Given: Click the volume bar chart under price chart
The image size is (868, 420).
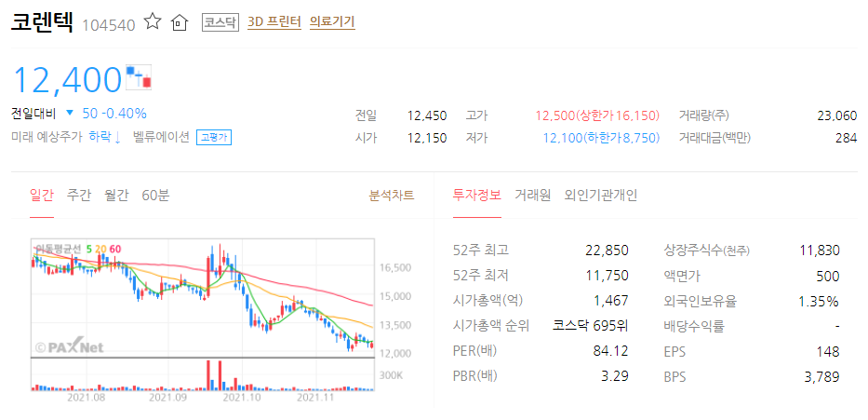Looking at the screenshot, I should [203, 375].
